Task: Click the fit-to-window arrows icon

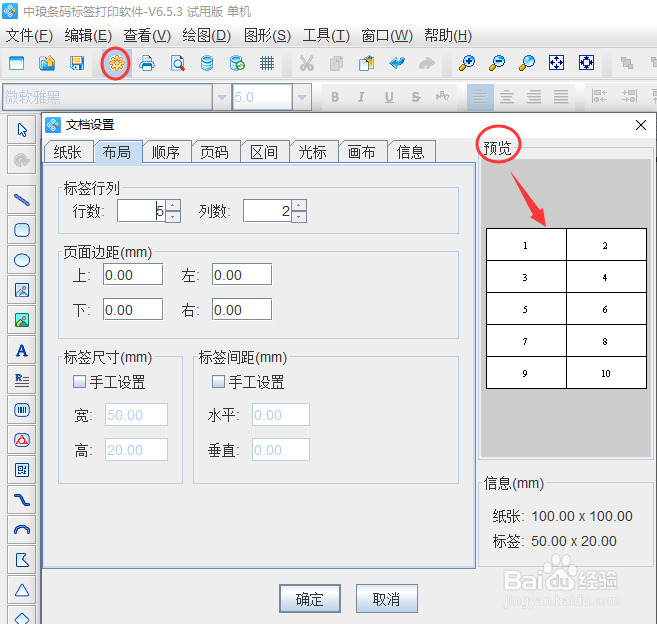Action: [556, 63]
